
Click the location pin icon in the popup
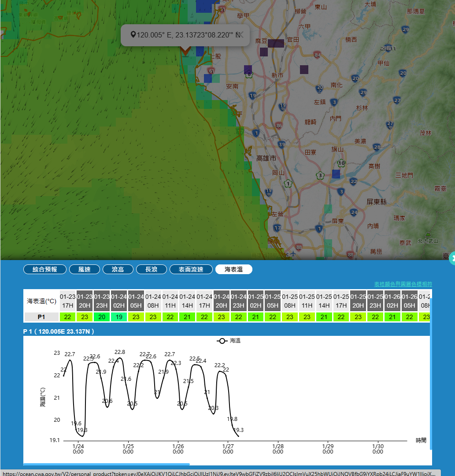pos(133,35)
